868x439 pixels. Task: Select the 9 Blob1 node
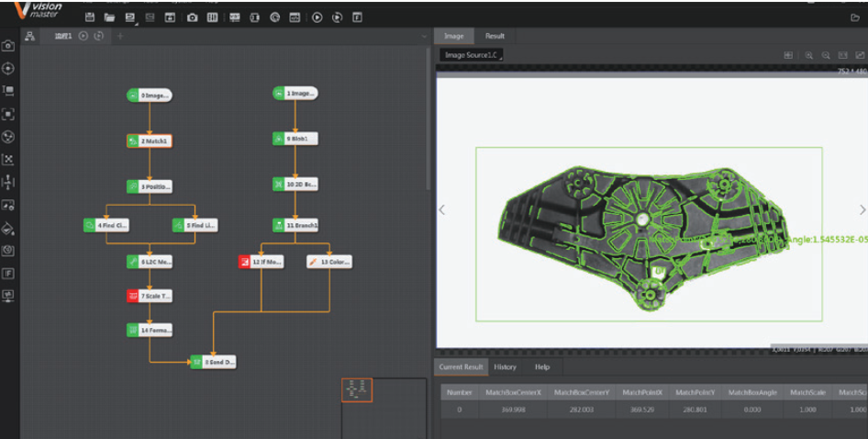[x=295, y=139]
